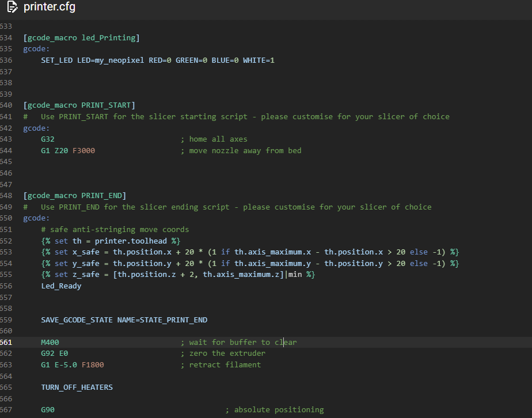Click the '# safe anti-stringing move coords' comment

[x=115, y=230]
